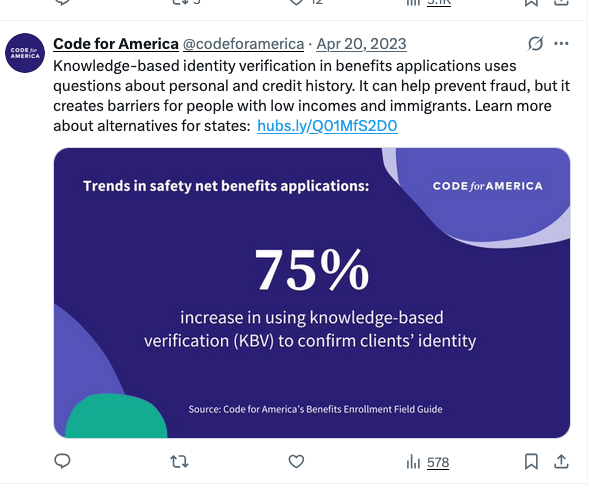Image resolution: width=604 pixels, height=486 pixels.
Task: Reply to the Code for America tweet
Action: tap(62, 462)
